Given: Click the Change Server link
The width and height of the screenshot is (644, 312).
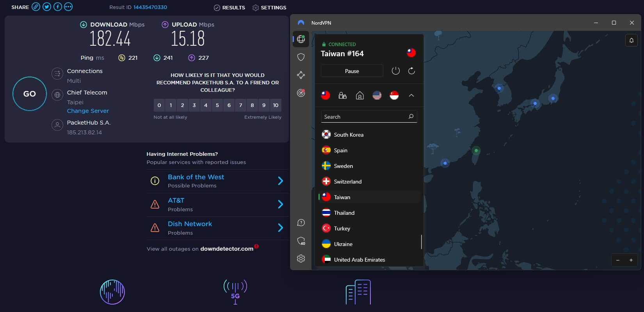Looking at the screenshot, I should pos(88,111).
